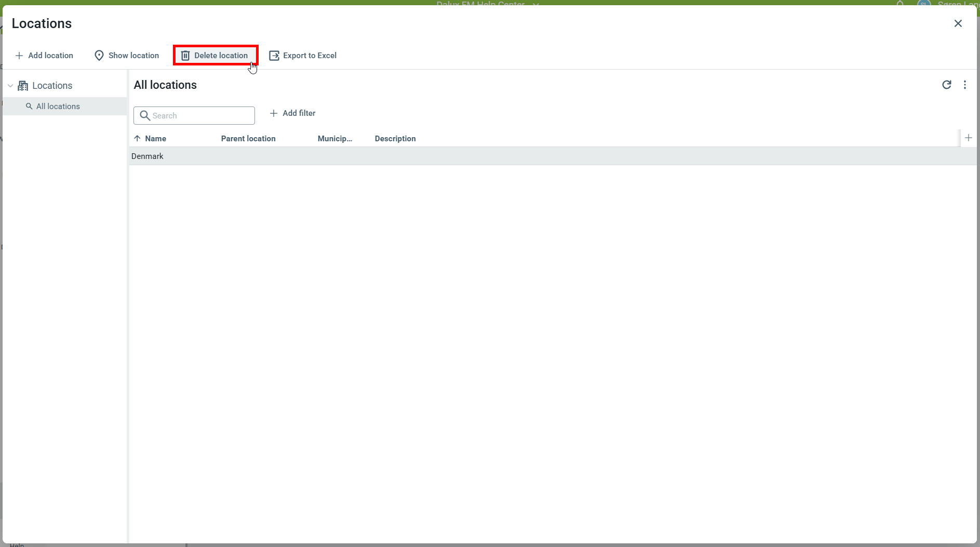Open the three-dot more options menu
This screenshot has width=980, height=547.
click(x=964, y=85)
